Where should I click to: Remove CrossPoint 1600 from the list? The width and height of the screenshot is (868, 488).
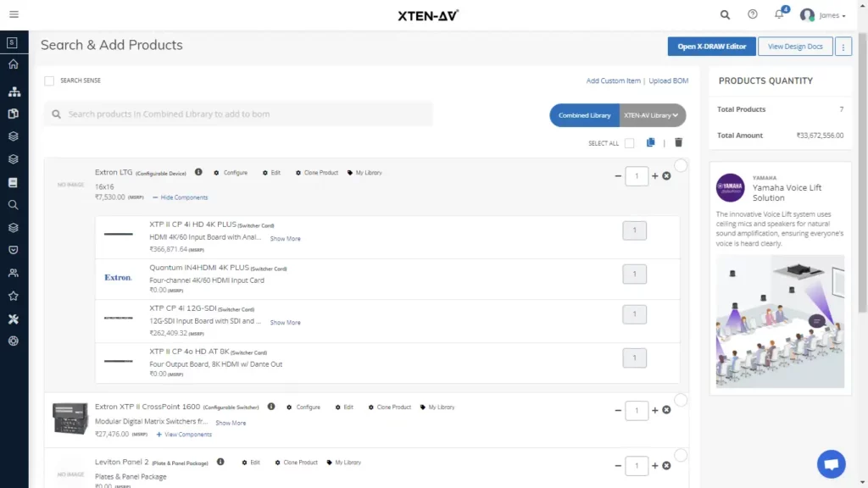point(666,410)
